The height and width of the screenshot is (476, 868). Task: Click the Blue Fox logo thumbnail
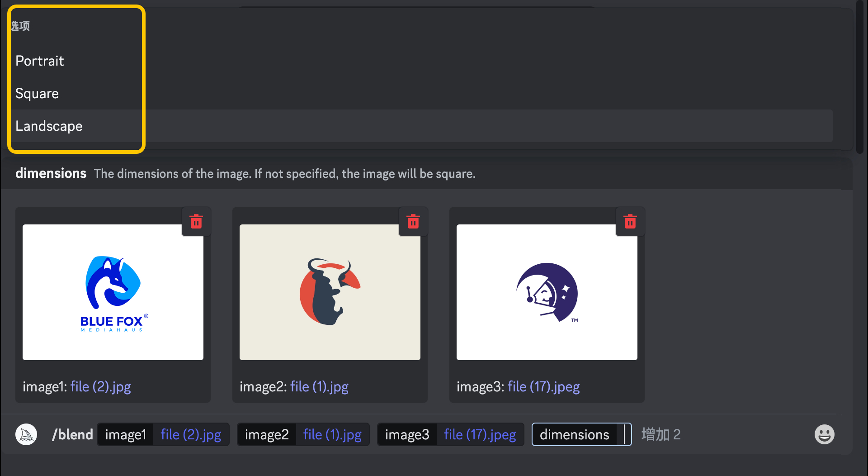(x=113, y=292)
